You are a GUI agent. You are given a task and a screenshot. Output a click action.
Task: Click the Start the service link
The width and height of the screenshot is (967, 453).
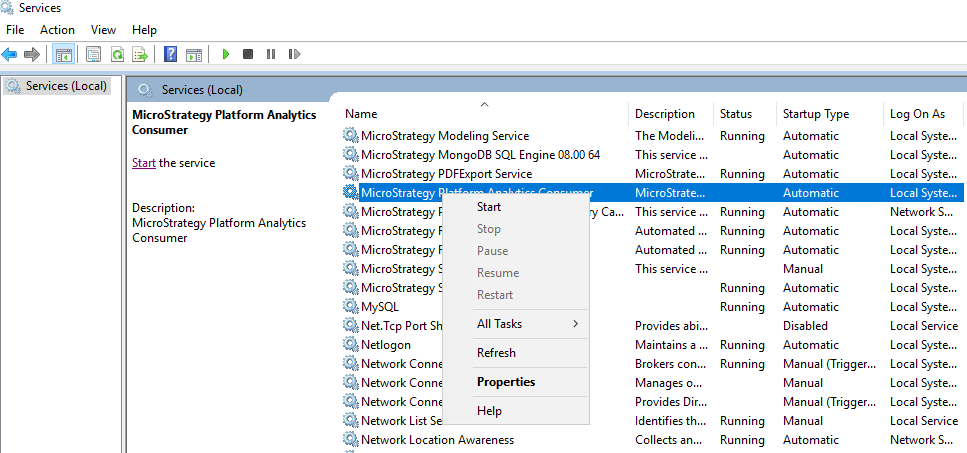click(144, 163)
